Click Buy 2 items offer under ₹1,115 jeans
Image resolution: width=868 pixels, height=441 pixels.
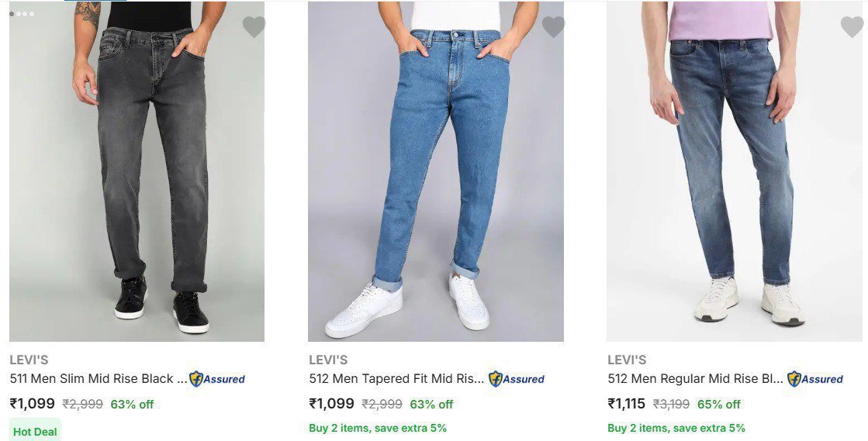click(676, 428)
